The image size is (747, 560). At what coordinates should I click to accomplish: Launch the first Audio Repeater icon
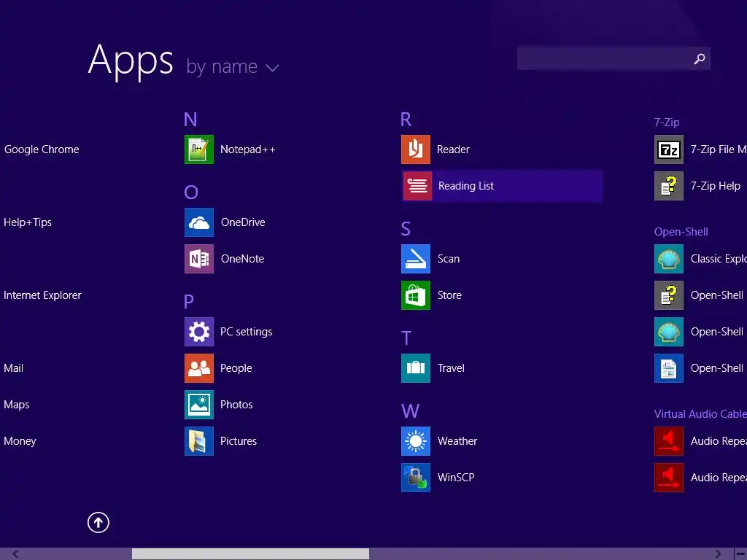(x=669, y=441)
